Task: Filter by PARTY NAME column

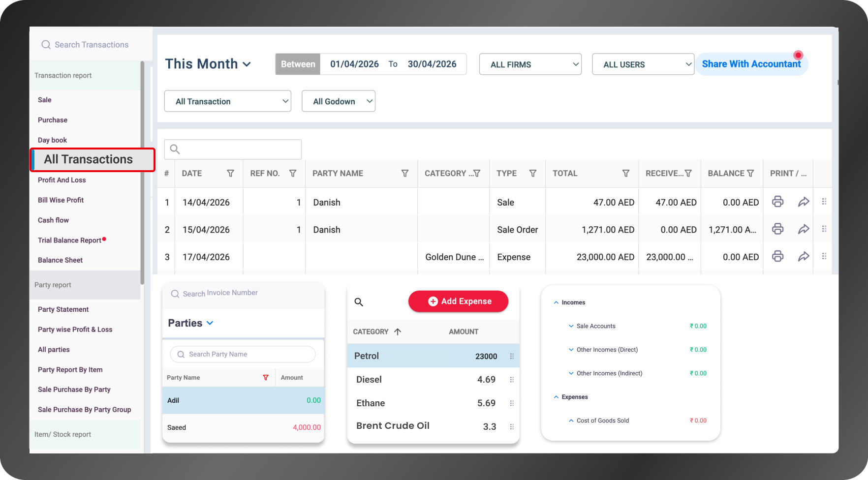Action: click(405, 173)
